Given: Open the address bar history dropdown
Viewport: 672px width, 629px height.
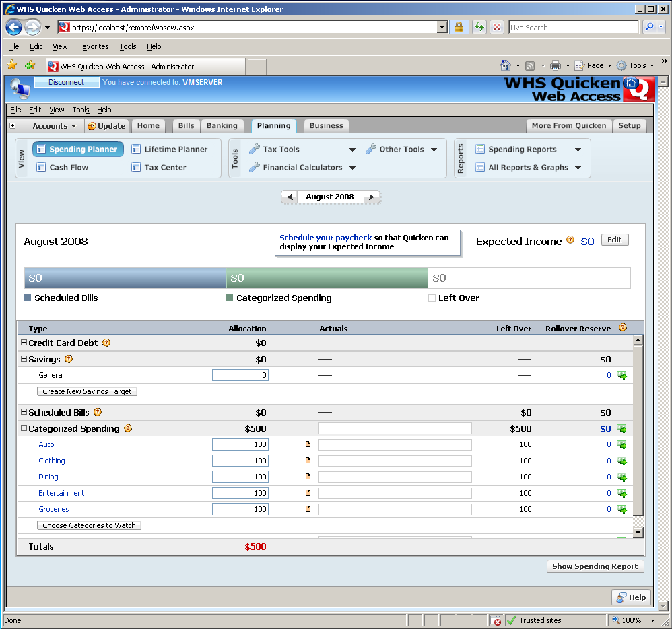Looking at the screenshot, I should coord(442,28).
